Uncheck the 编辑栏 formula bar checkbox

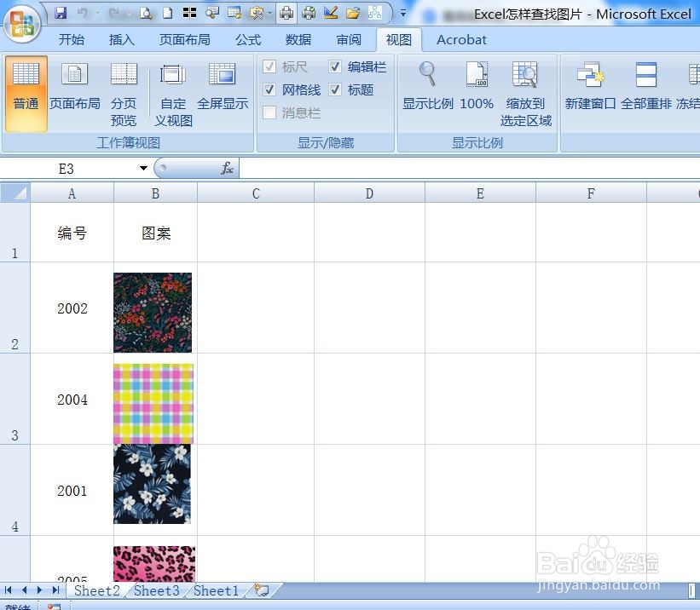tap(335, 66)
